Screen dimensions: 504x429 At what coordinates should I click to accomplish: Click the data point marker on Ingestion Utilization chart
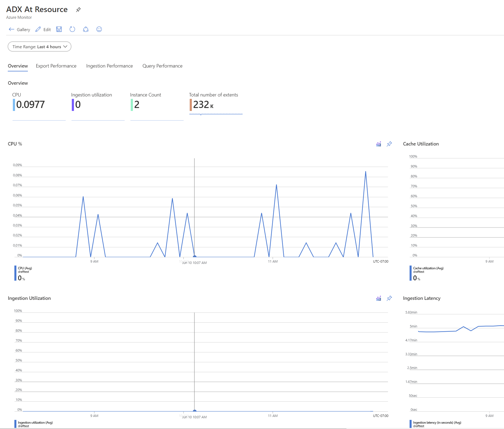coord(195,411)
